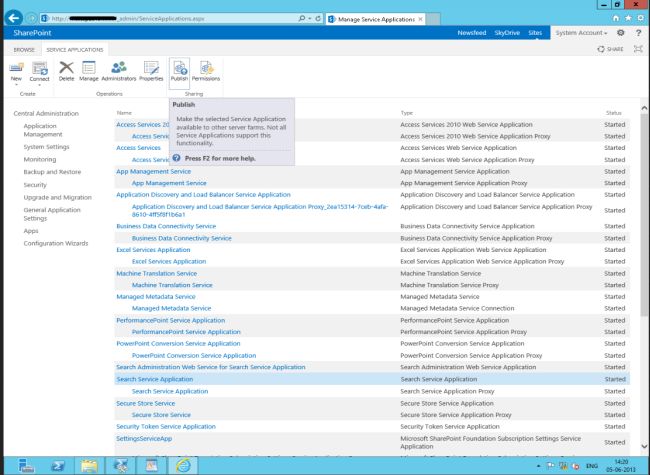The image size is (650, 475).
Task: Open browser Favorites star icon
Action: point(628,18)
